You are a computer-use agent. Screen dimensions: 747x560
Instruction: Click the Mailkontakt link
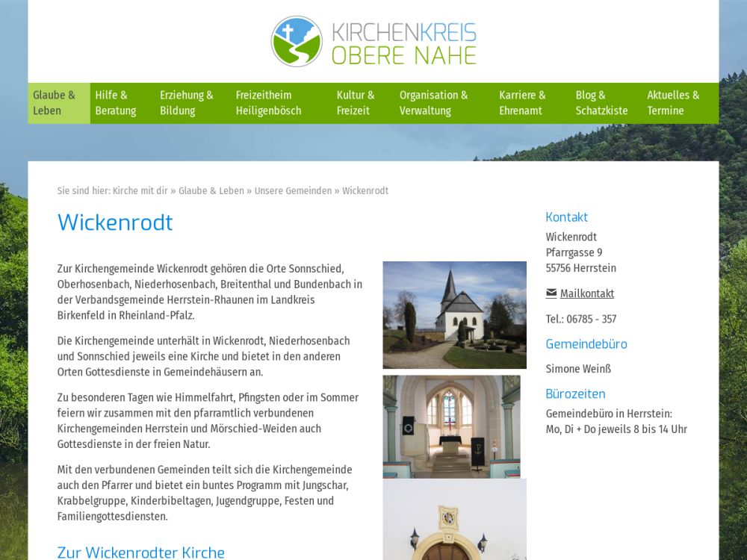[587, 293]
